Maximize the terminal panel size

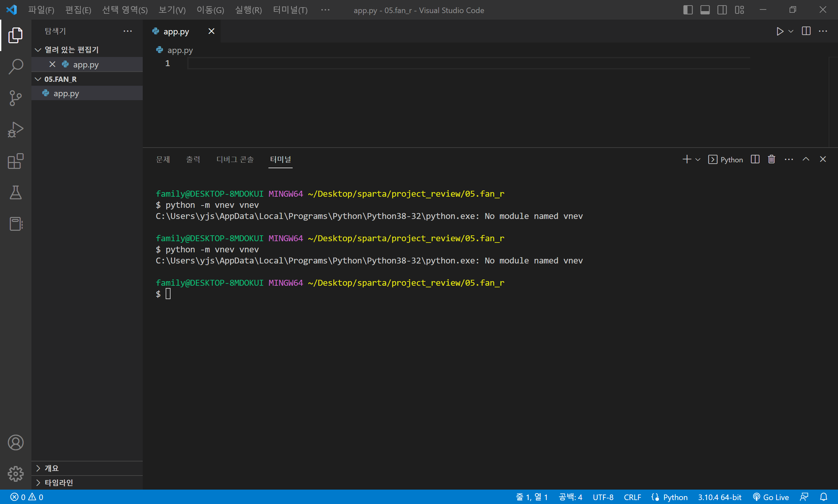pos(806,159)
